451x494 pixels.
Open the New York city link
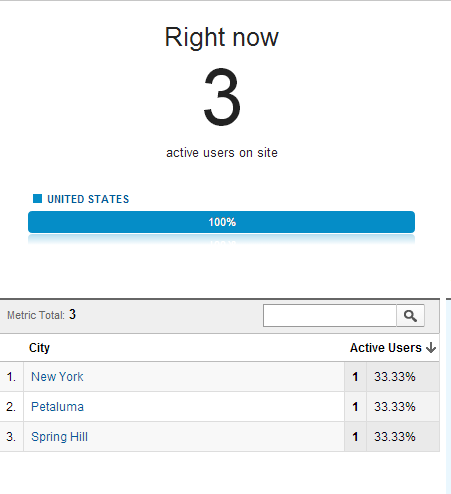(57, 377)
